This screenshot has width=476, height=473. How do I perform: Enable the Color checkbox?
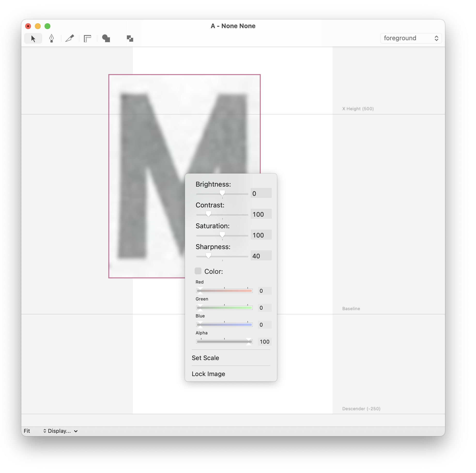[198, 271]
